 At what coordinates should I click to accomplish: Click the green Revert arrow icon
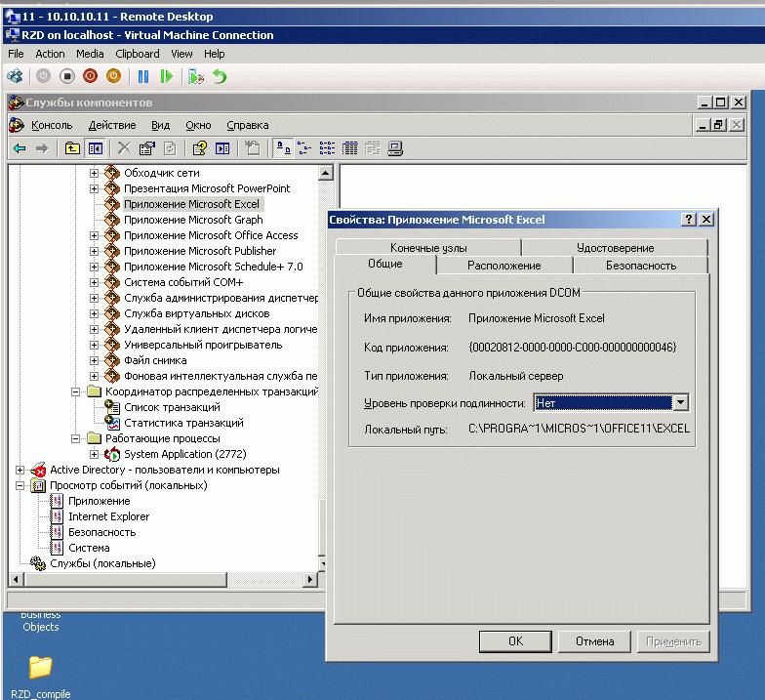(220, 76)
